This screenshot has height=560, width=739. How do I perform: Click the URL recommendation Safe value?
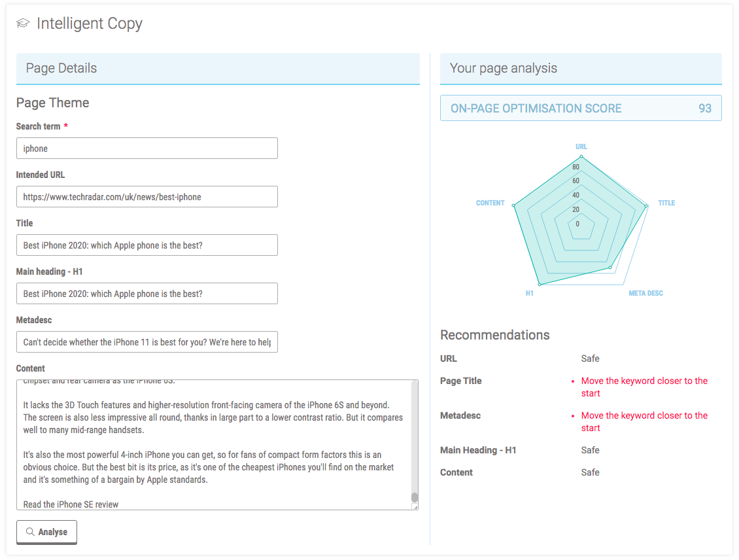(590, 359)
